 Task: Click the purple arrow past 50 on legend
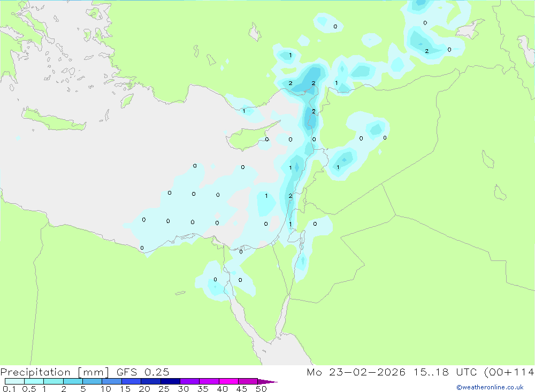(267, 382)
